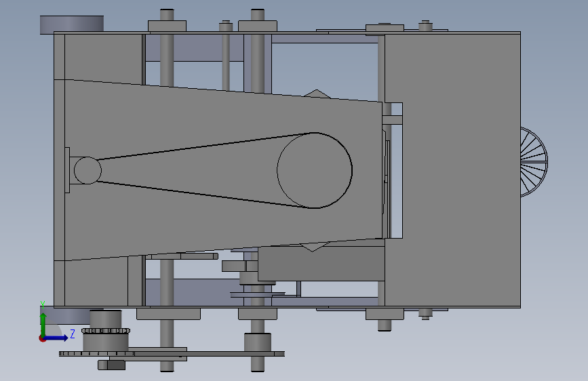
Task: Select the spoked wheel on the model's right edge
Action: coord(534,162)
